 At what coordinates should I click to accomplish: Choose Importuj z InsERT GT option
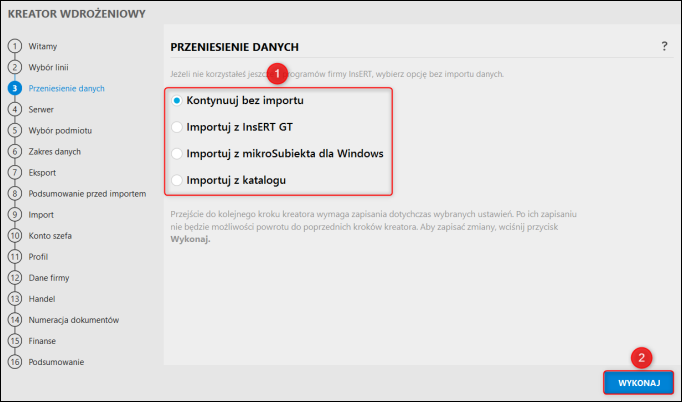(177, 128)
